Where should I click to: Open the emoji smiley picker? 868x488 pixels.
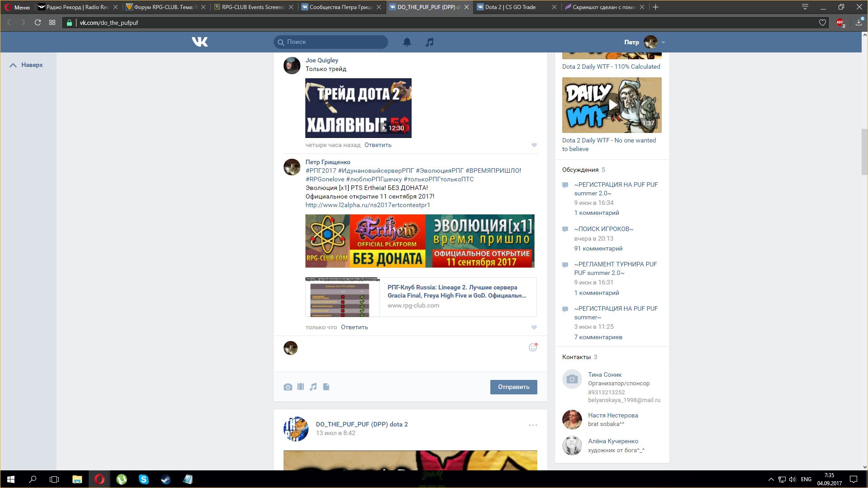[533, 347]
